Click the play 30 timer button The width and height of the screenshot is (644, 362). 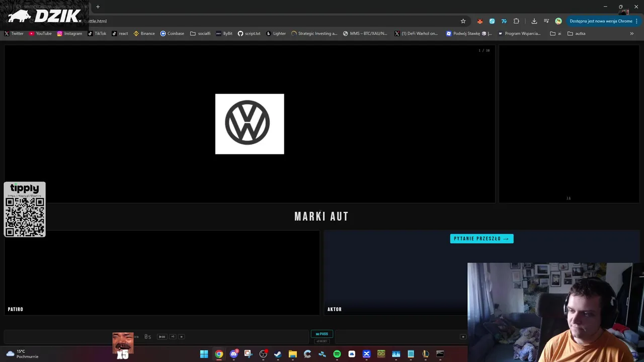click(x=162, y=337)
